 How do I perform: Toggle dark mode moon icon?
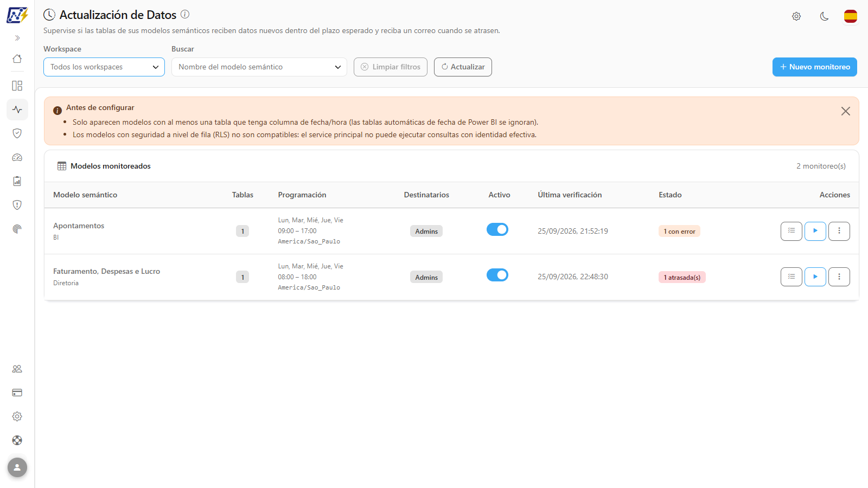point(824,16)
